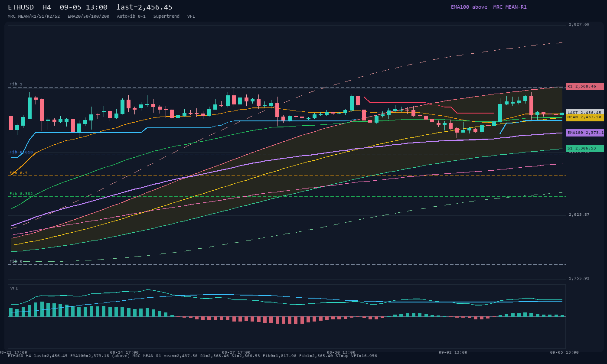Click the R1 2,568.46 price tag
This screenshot has height=364, width=607.
click(x=585, y=86)
